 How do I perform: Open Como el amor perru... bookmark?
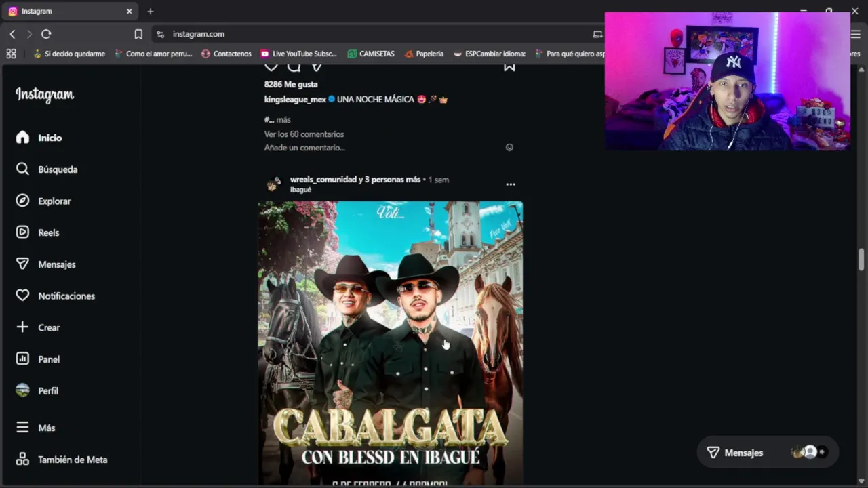point(153,54)
